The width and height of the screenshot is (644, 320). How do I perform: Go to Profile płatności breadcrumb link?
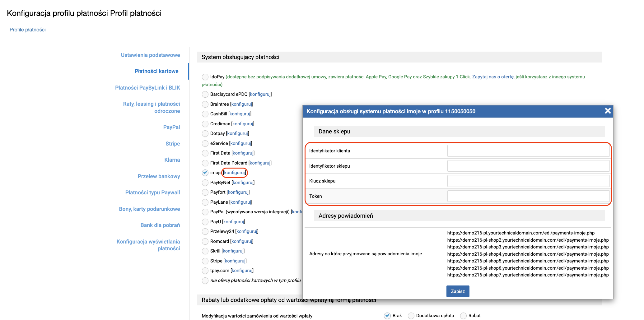[x=27, y=30]
